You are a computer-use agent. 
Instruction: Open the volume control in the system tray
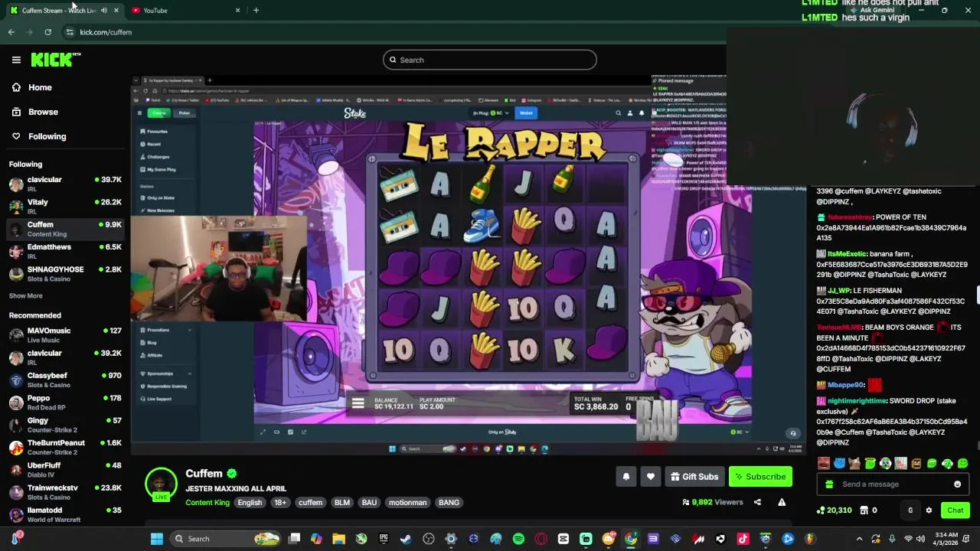coord(920,539)
